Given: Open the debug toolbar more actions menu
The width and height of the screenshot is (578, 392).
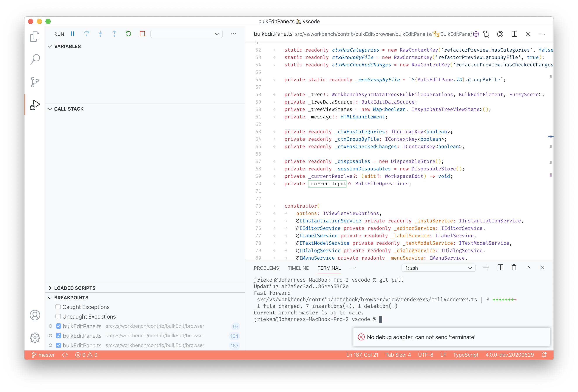Looking at the screenshot, I should click(233, 34).
